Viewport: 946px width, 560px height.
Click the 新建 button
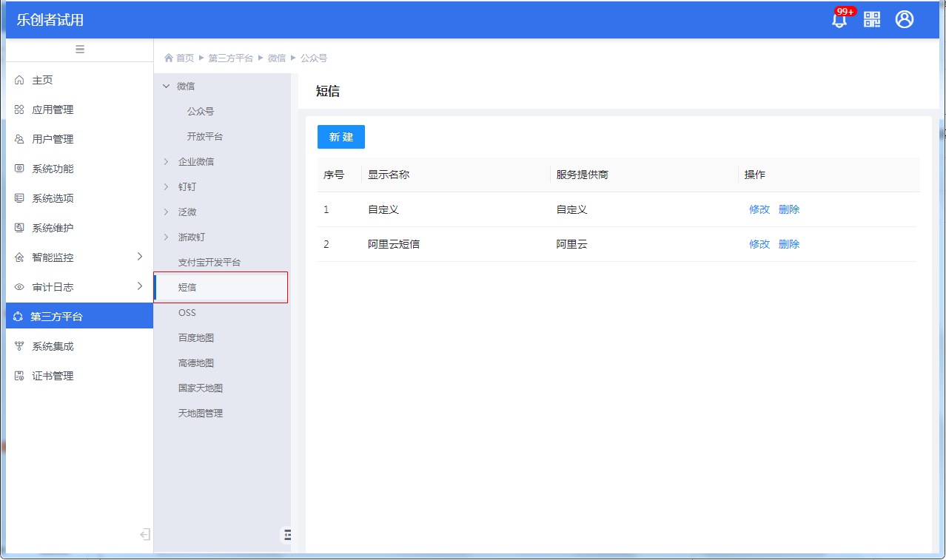tap(341, 137)
